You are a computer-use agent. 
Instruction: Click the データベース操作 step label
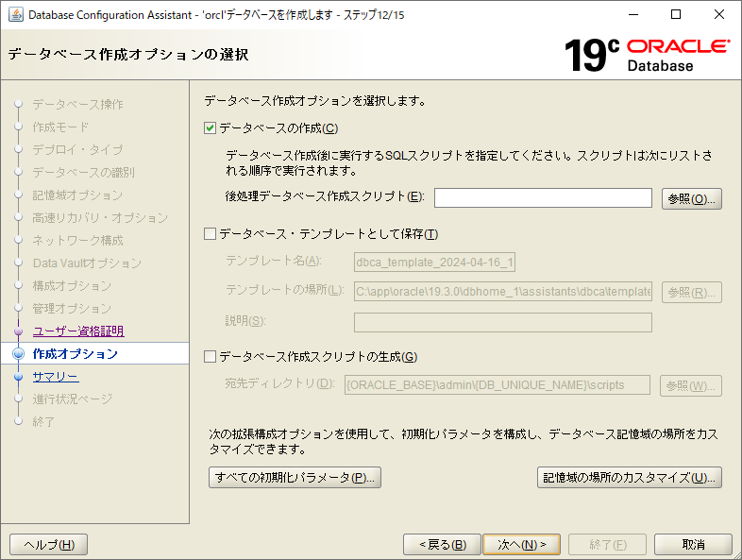(x=78, y=104)
